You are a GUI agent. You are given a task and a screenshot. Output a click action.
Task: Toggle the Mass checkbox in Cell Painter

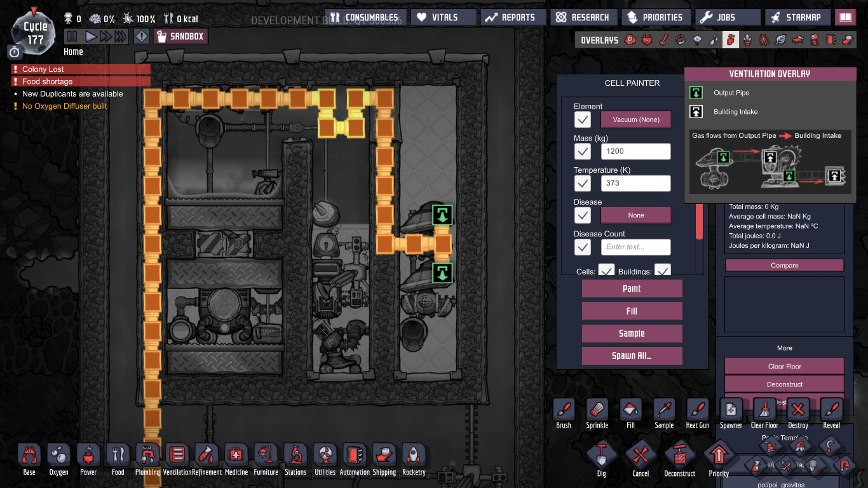point(583,151)
